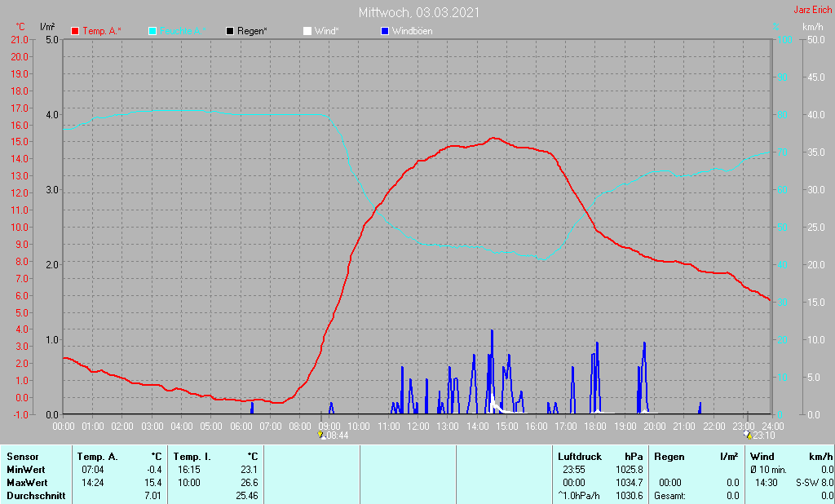Click the red Temp. A. legend swatch
The image size is (835, 504).
(x=76, y=31)
